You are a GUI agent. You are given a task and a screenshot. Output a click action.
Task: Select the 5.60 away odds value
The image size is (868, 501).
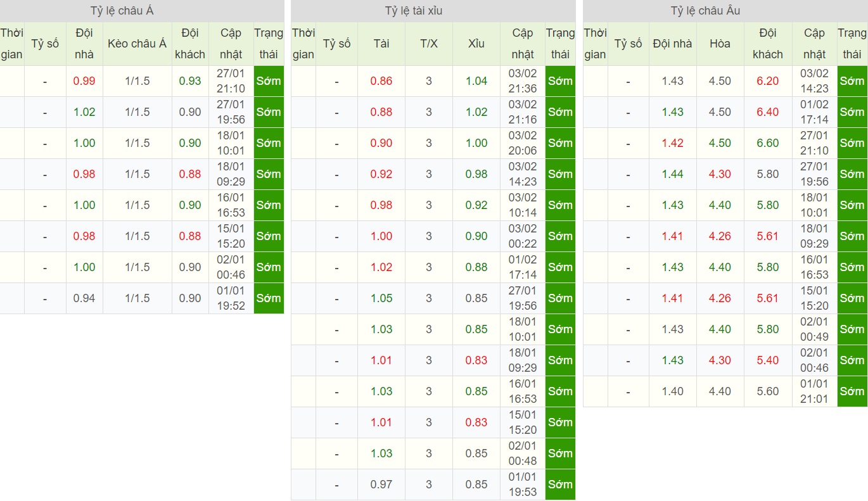click(768, 391)
